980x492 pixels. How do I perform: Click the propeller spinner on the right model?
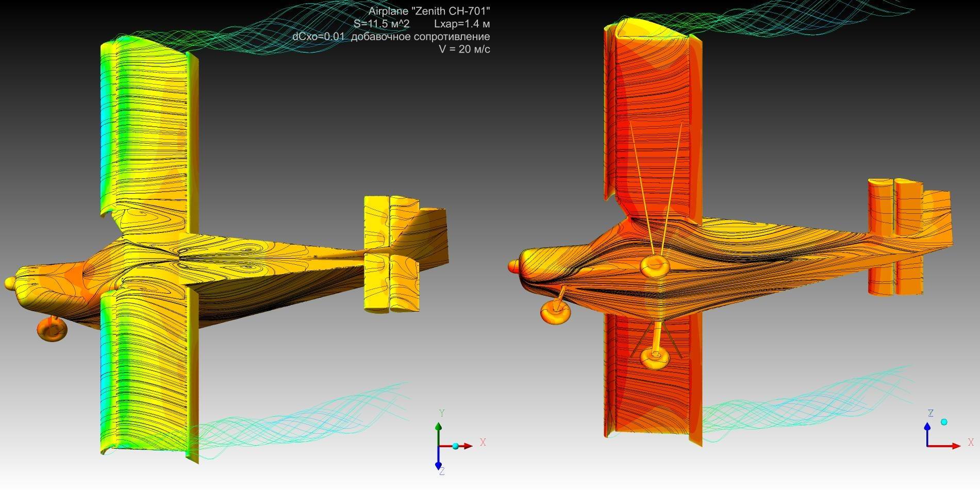point(514,266)
